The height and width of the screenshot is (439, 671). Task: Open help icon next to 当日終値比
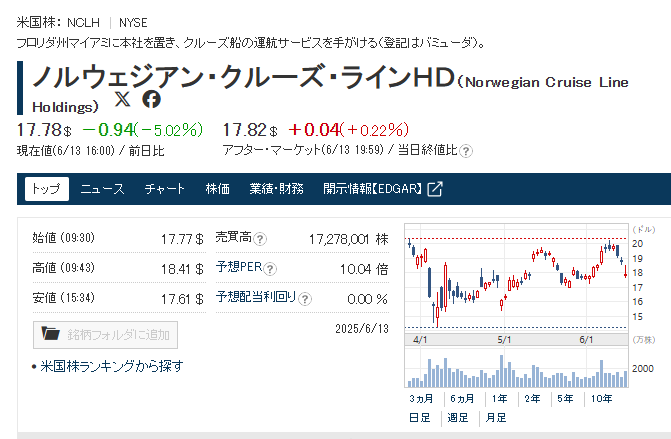[x=466, y=151]
